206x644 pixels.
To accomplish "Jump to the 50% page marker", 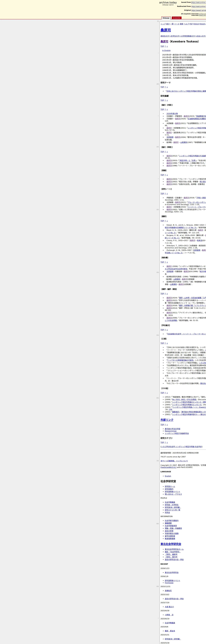I will [158, 335].
